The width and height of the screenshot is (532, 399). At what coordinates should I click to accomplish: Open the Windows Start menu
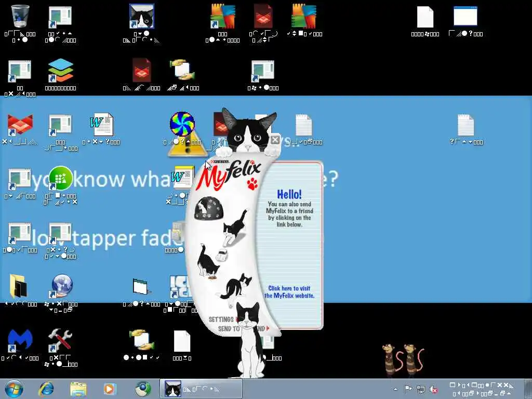[14, 389]
